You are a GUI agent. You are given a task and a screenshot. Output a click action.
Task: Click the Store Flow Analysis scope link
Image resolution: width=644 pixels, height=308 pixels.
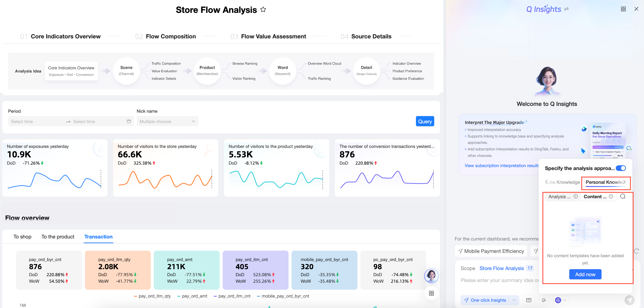click(x=502, y=268)
